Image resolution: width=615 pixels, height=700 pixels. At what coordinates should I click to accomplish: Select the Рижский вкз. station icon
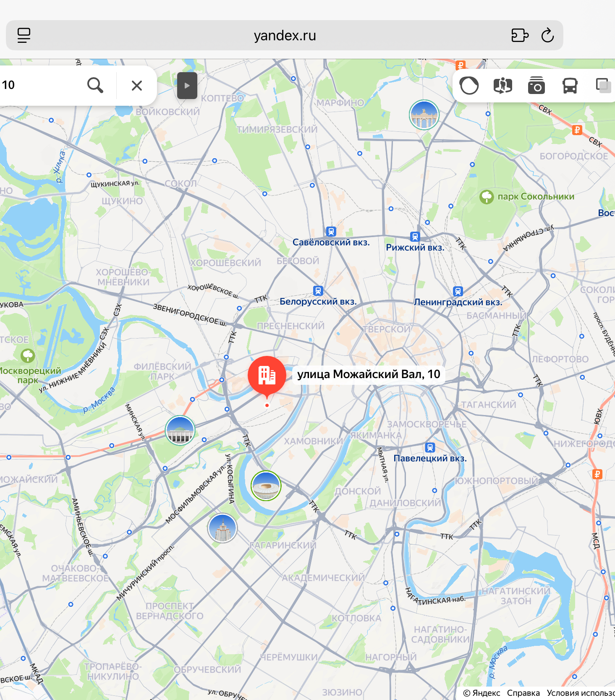coord(415,237)
